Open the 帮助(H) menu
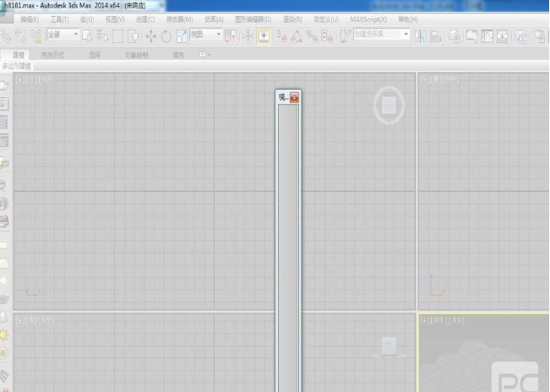The height and width of the screenshot is (392, 550). (x=408, y=19)
